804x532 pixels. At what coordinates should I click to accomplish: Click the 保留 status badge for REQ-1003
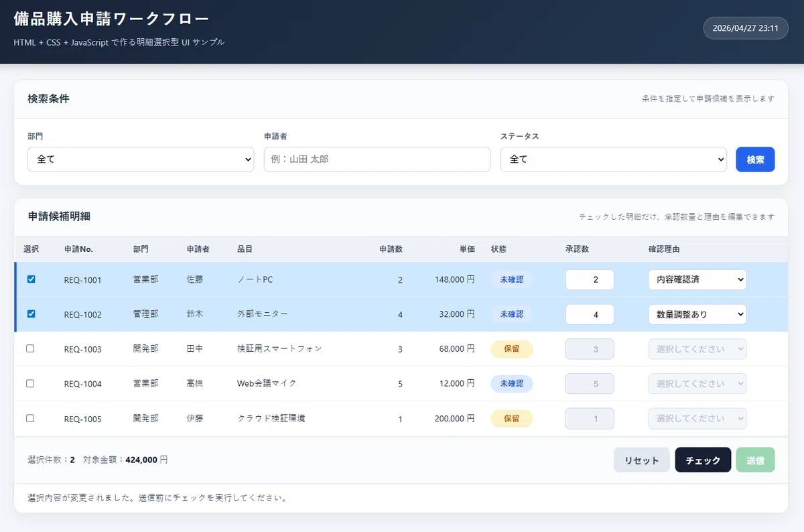[512, 349]
